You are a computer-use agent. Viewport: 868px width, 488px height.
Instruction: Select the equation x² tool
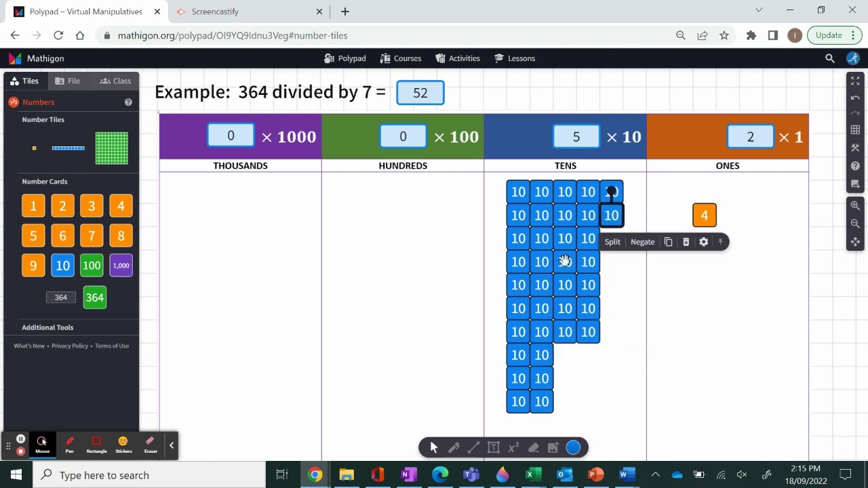[x=513, y=447]
